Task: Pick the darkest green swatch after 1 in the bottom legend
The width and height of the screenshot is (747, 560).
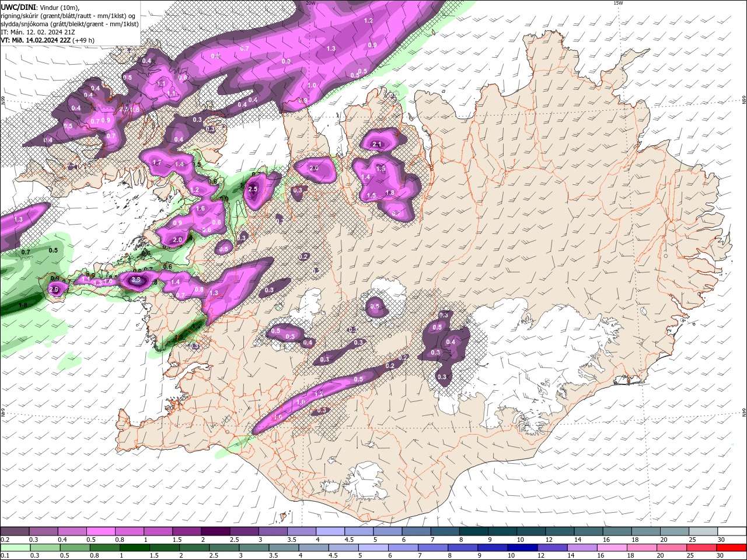Action: coord(134,548)
